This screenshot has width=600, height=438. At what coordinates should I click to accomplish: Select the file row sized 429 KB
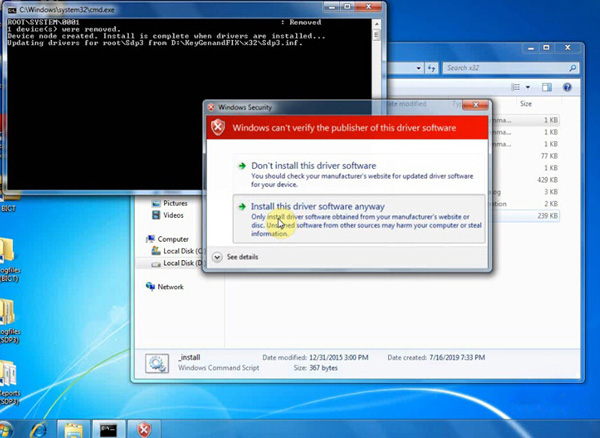coord(525,180)
